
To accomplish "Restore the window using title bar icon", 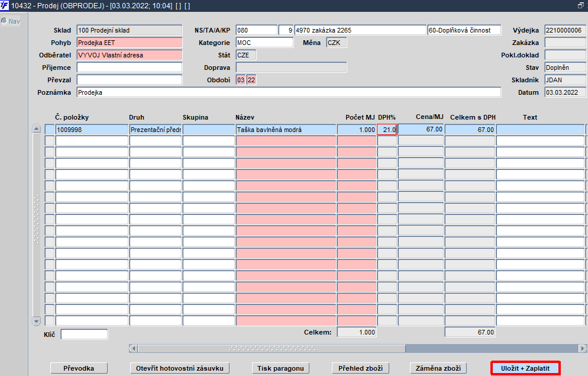I will coord(581,5).
